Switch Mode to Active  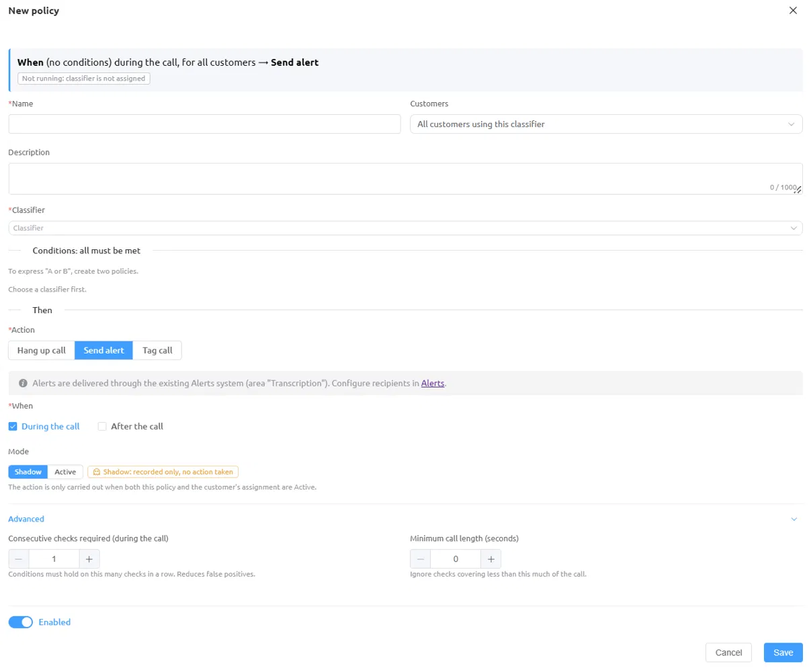pos(65,472)
